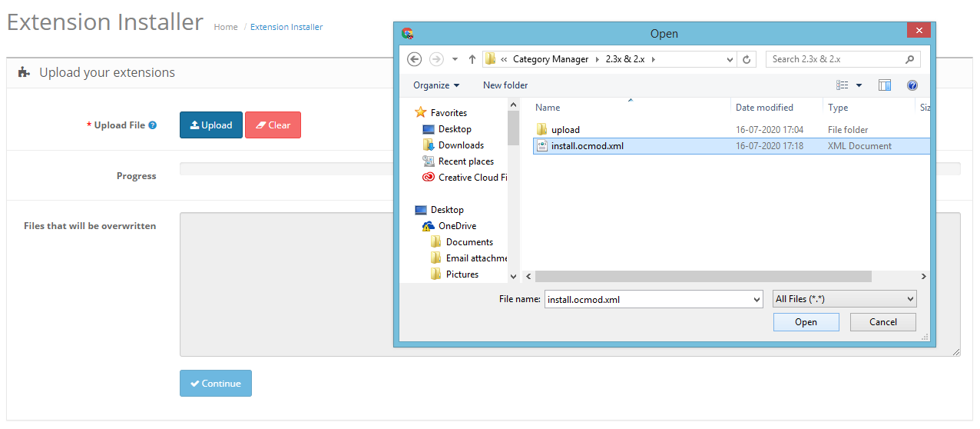The width and height of the screenshot is (980, 429).
Task: Open Email attachments folder
Action: pos(476,258)
